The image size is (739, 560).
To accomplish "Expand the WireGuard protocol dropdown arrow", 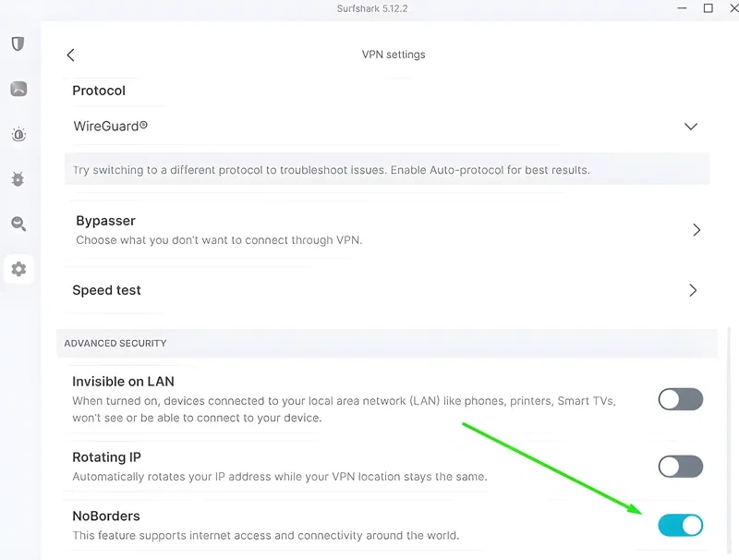I will pyautogui.click(x=690, y=127).
